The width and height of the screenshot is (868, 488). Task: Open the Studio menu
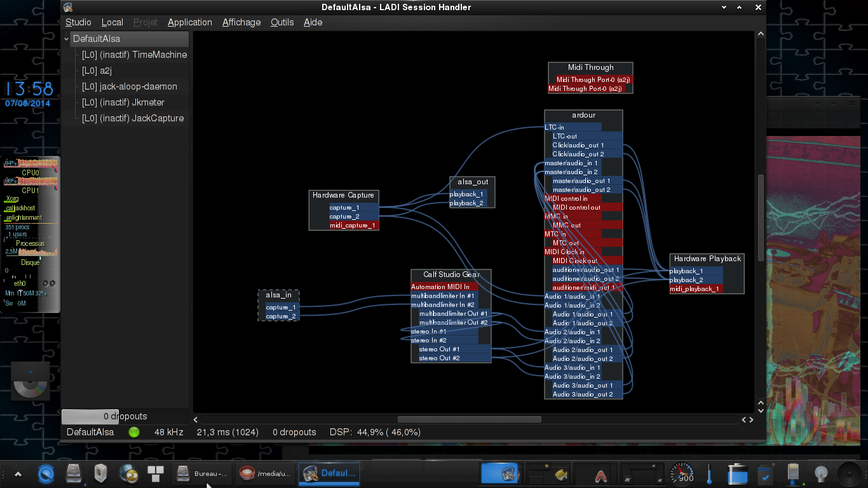(x=78, y=22)
